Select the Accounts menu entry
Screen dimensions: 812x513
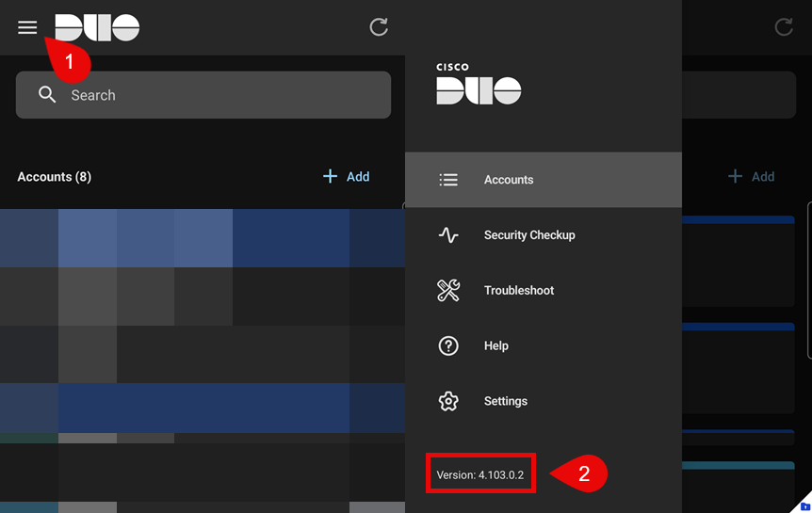click(x=509, y=180)
